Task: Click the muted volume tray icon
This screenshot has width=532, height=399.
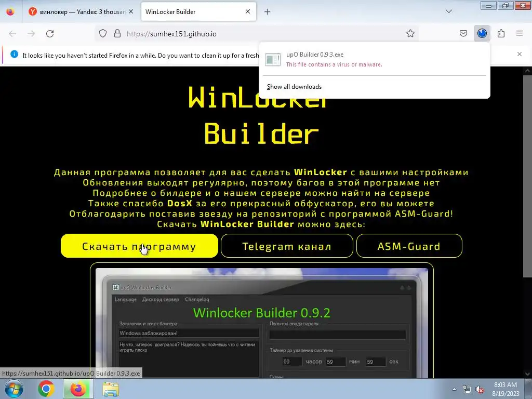Action: (x=480, y=390)
